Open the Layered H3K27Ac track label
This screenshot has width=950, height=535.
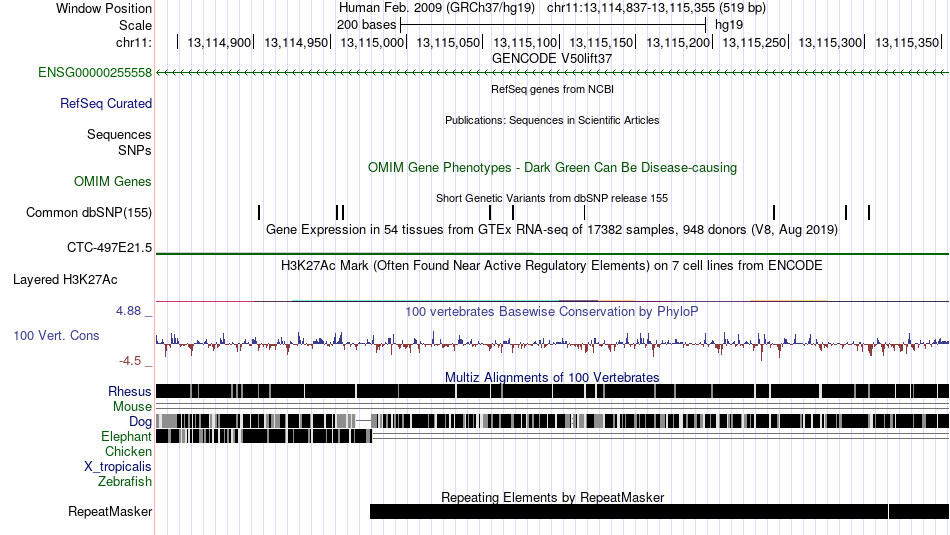click(x=65, y=279)
